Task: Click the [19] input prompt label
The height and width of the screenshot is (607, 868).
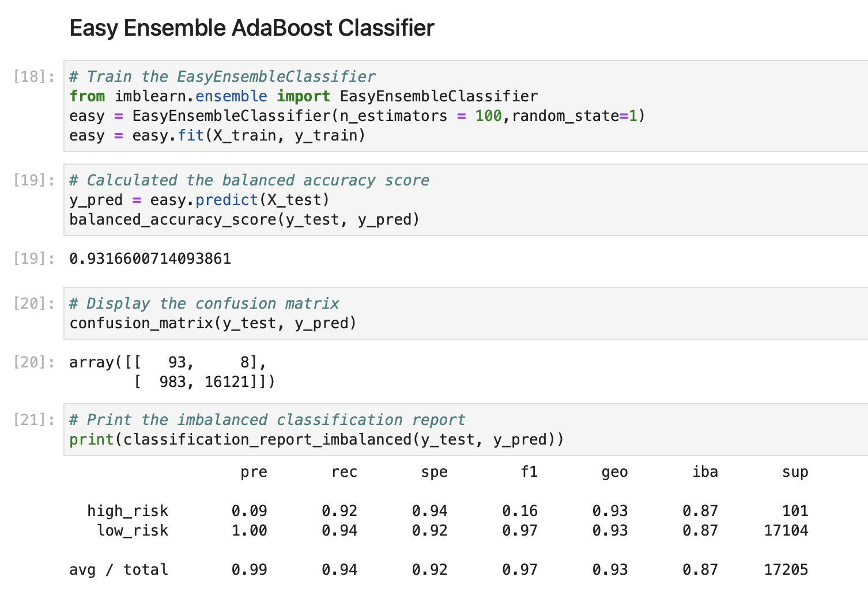Action: 34,180
